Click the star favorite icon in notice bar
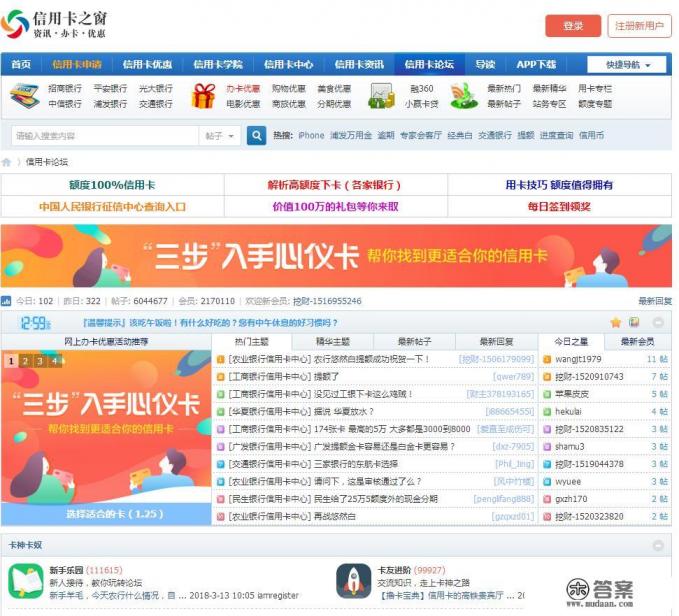 [x=616, y=322]
